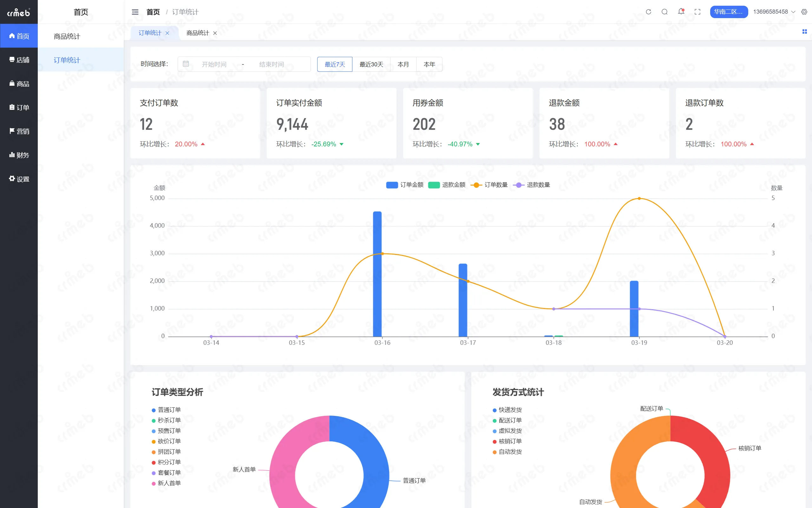Viewport: 812px width, 508px height.
Task: Toggle fullscreen mode icon
Action: point(697,12)
